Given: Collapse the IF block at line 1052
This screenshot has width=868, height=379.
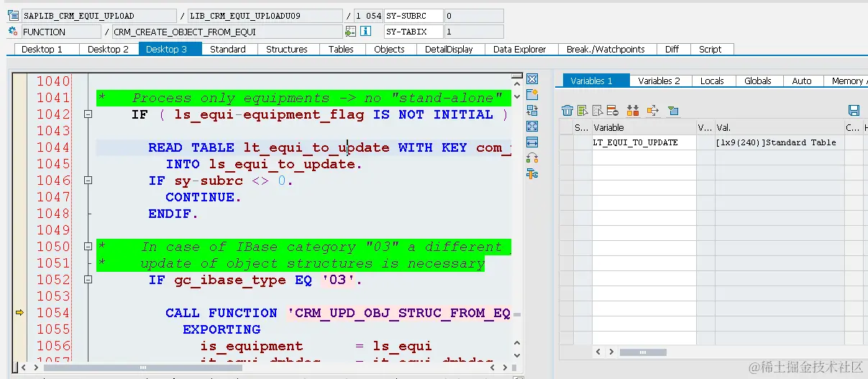Looking at the screenshot, I should (88, 280).
